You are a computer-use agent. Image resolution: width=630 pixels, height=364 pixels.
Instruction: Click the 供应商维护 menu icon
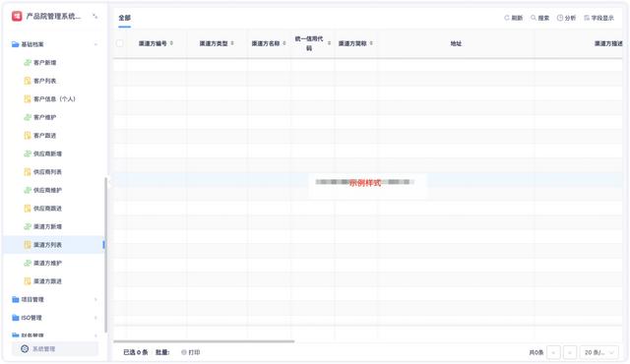(28, 190)
